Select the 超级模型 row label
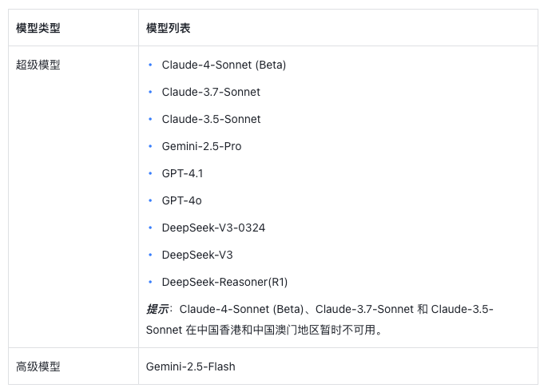 [x=38, y=65]
